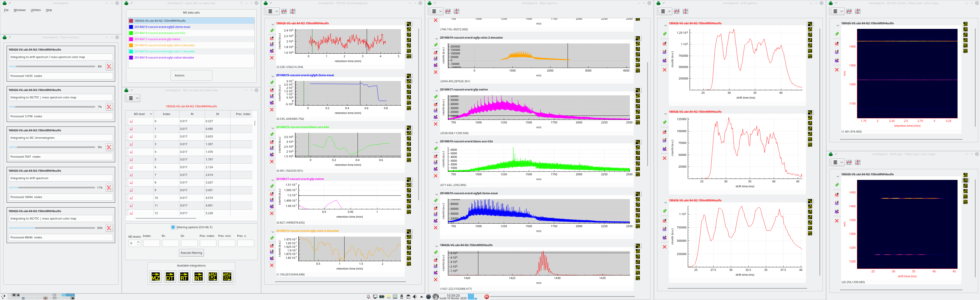Click the DT integration button under Available integrations
Image resolution: width=980 pixels, height=300 pixels.
(x=170, y=276)
